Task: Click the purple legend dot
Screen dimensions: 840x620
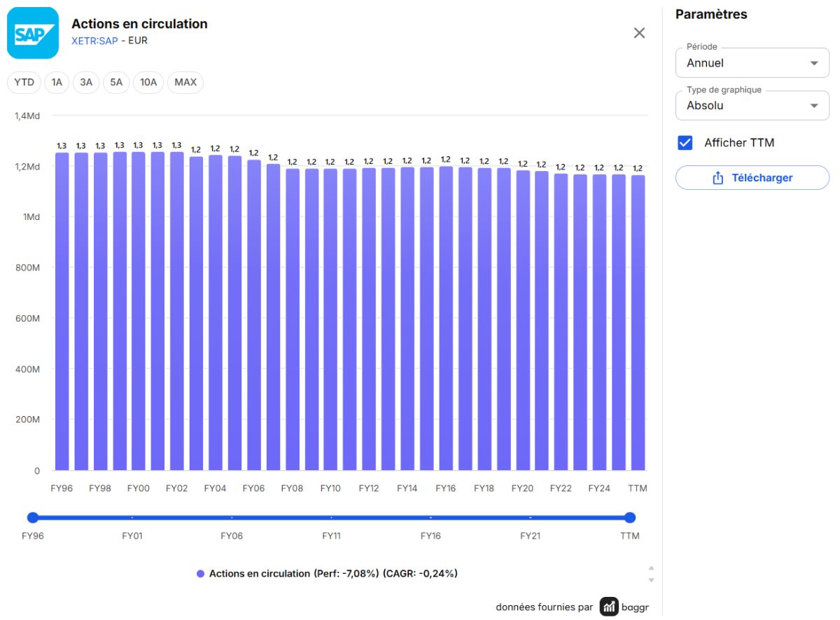Action: 200,574
